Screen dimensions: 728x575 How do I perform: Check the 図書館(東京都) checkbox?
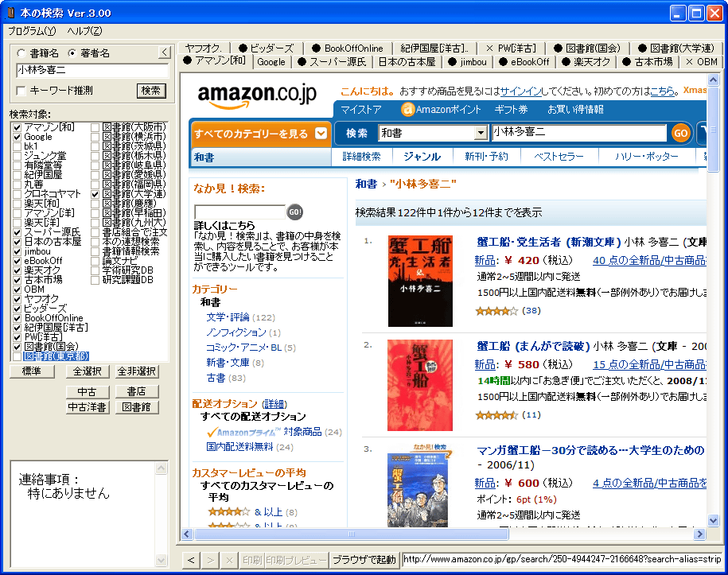pos(18,356)
